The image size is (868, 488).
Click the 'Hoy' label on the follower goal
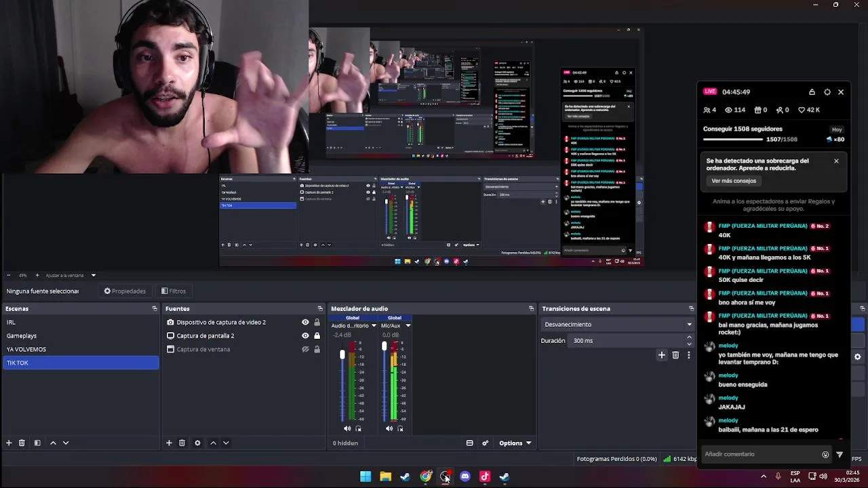[837, 129]
